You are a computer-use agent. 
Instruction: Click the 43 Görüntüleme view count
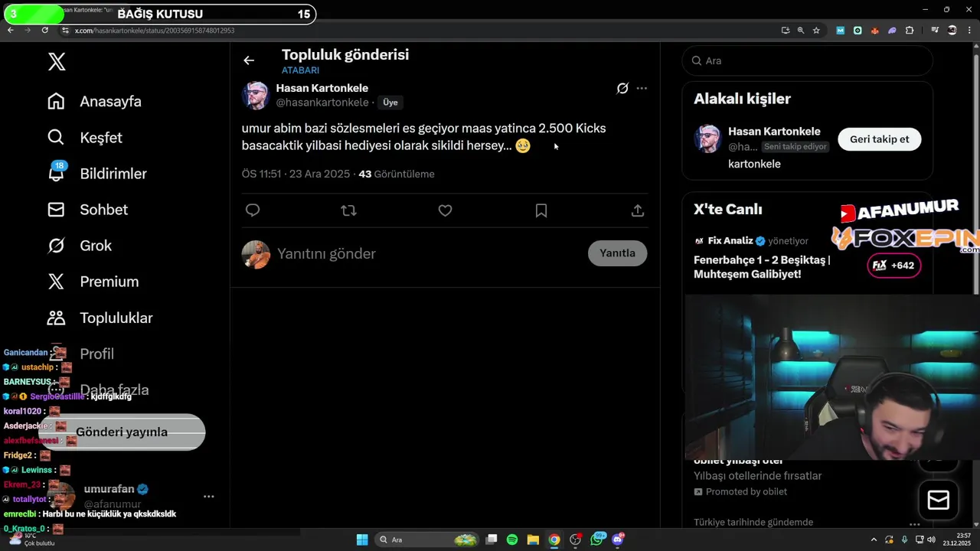pyautogui.click(x=397, y=174)
